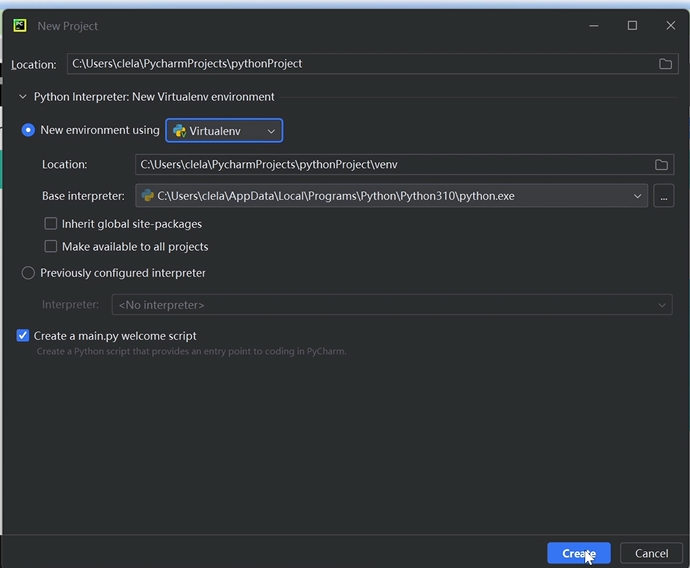Check Make available to all projects
The image size is (690, 568).
(51, 246)
